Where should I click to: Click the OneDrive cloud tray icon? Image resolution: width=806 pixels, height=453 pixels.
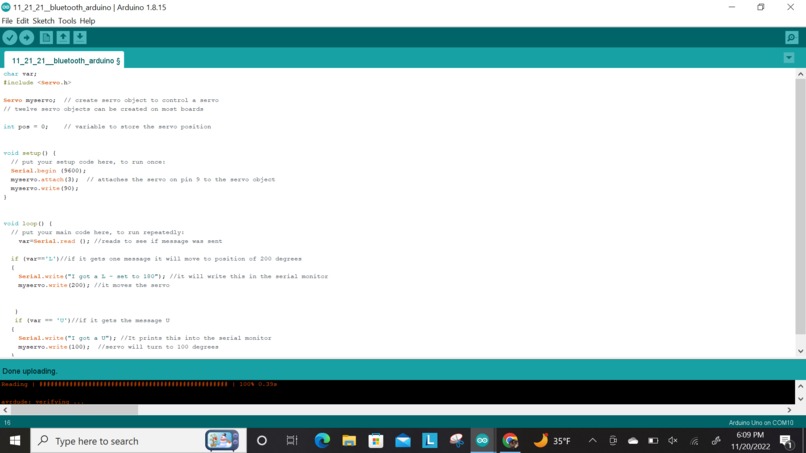tap(633, 441)
